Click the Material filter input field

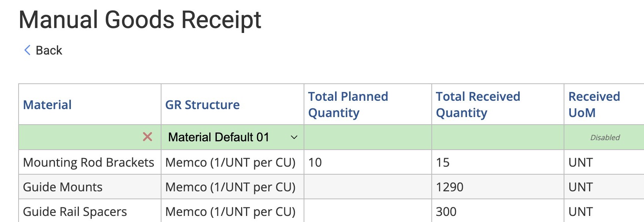tap(80, 137)
